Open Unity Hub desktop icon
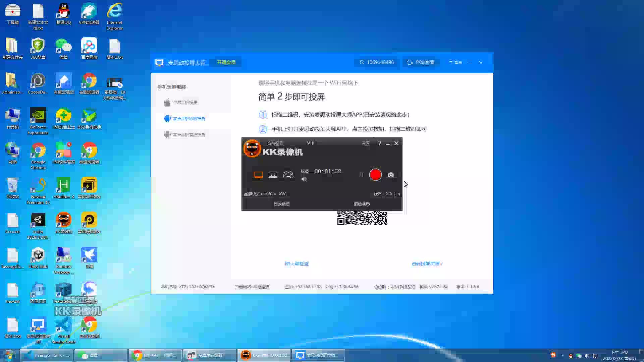 [x=38, y=258]
